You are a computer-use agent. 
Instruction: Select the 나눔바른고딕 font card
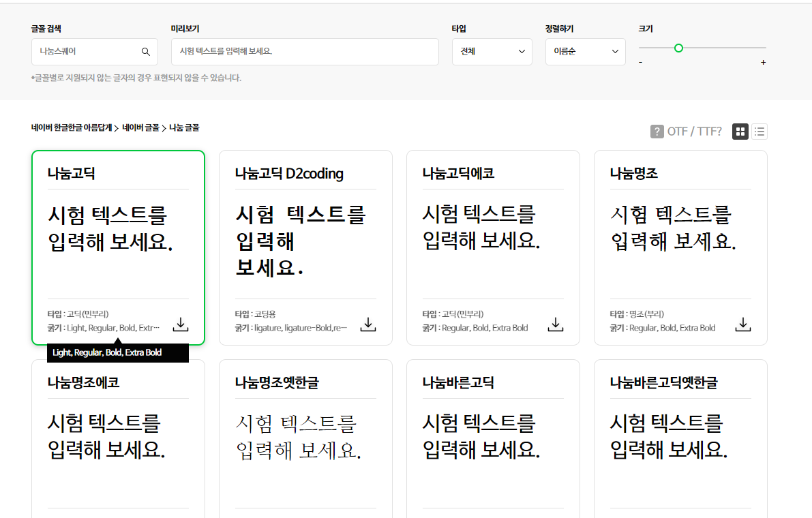coord(492,436)
